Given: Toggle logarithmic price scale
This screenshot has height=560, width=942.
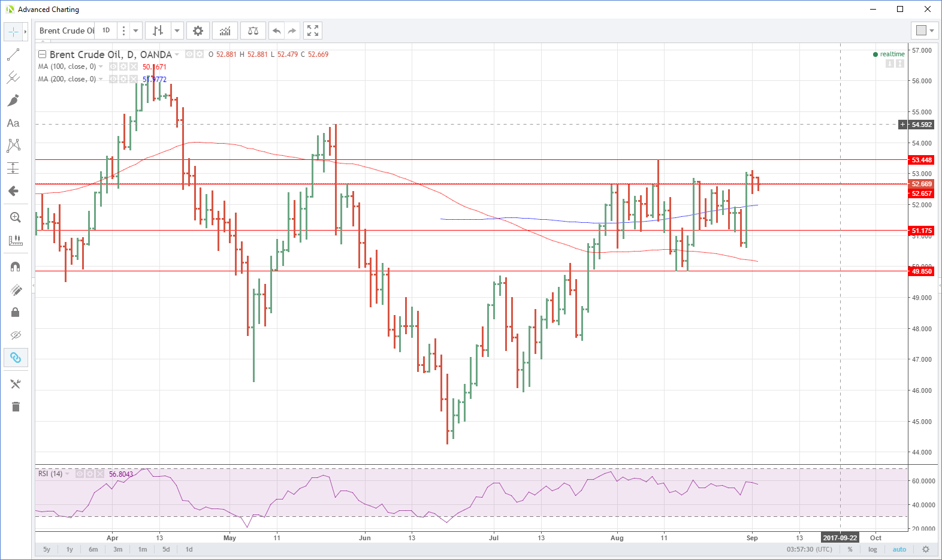Looking at the screenshot, I should pyautogui.click(x=872, y=549).
